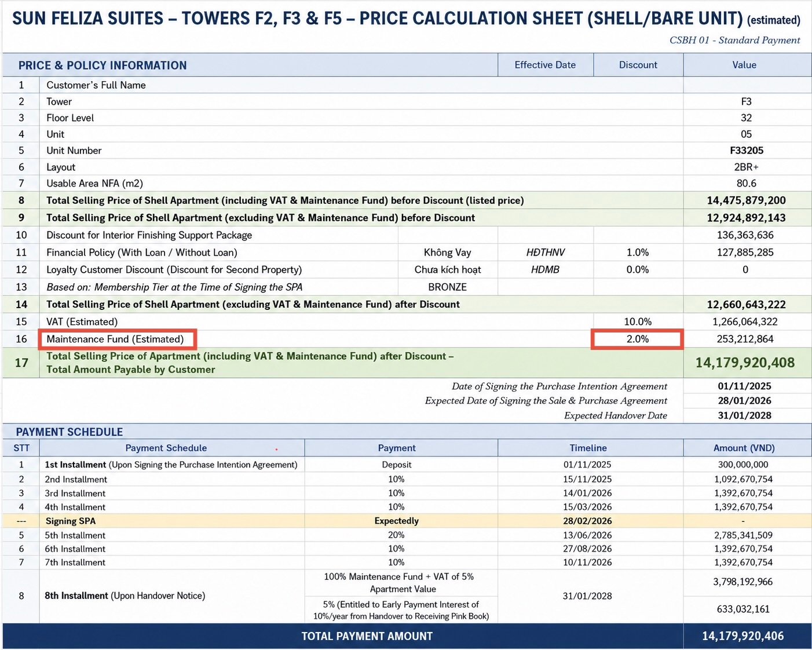Click the listed price 14,475,879,200
This screenshot has height=650, width=812.
pyautogui.click(x=746, y=200)
